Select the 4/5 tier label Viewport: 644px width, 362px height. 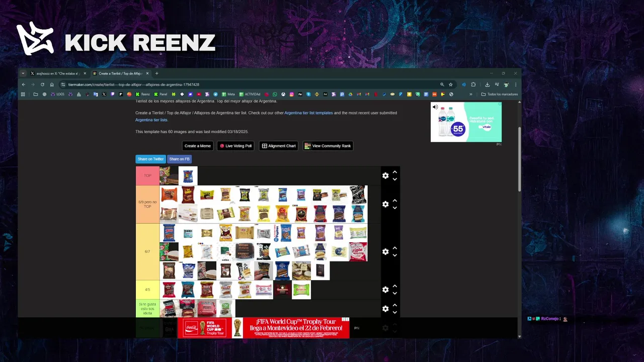(x=147, y=290)
